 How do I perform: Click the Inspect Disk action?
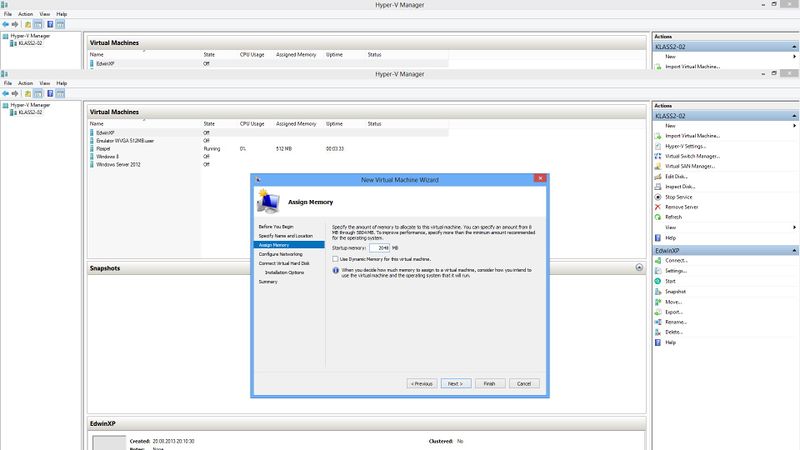pyautogui.click(x=680, y=187)
